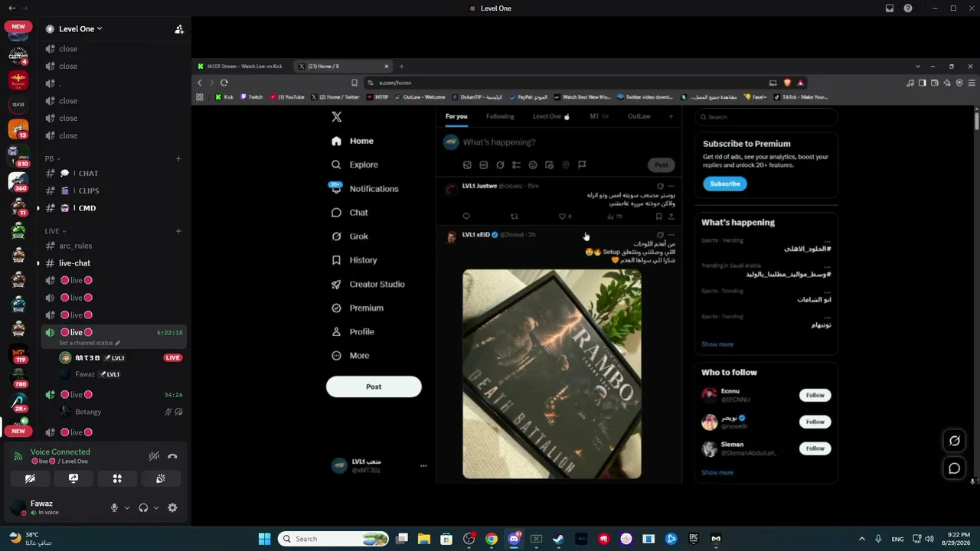Open History in the X sidebar
Viewport: 980px width, 551px height.
point(354,260)
